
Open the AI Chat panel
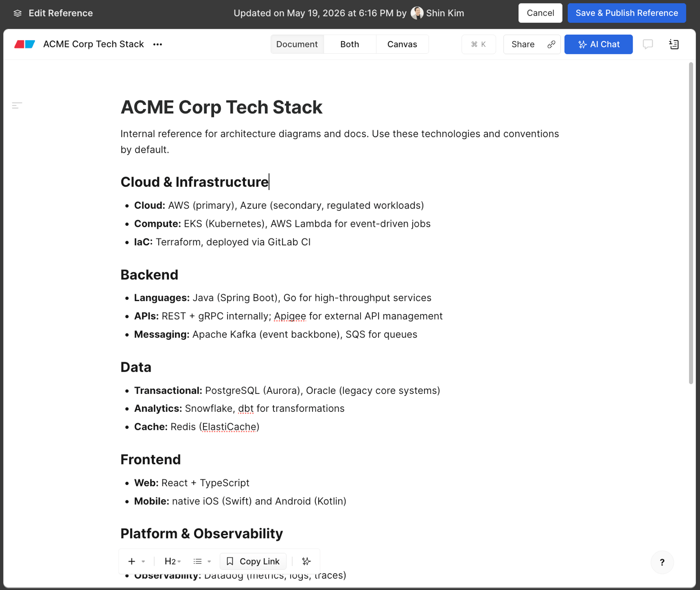coord(598,44)
